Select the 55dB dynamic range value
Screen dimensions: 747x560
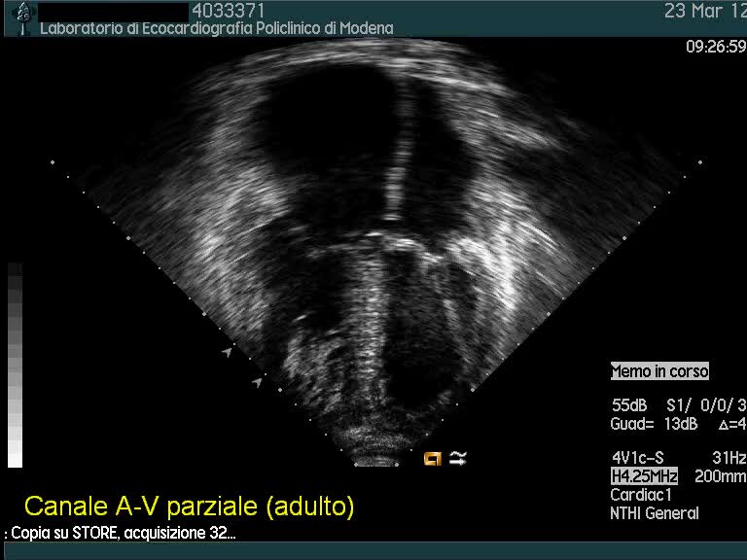[629, 404]
